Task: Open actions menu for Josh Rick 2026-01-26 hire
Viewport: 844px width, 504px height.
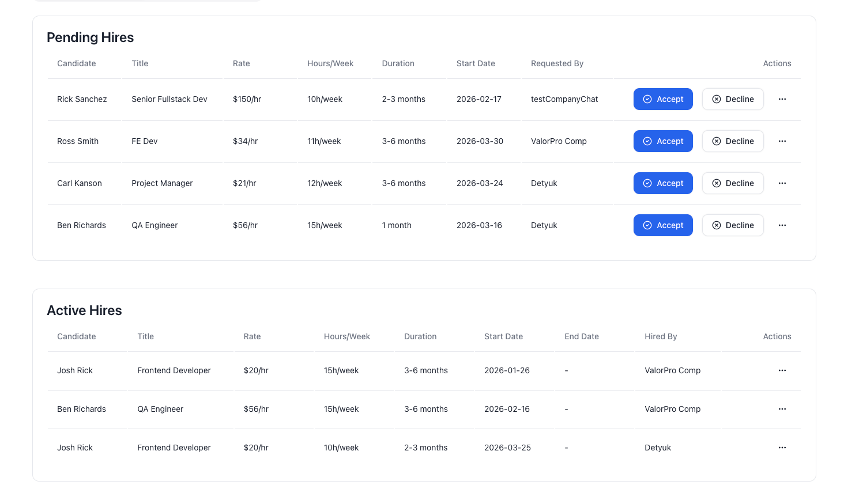Action: click(x=782, y=370)
